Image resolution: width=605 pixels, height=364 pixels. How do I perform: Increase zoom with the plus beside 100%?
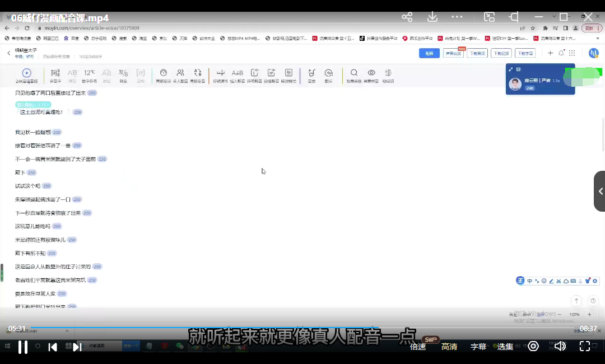589,314
